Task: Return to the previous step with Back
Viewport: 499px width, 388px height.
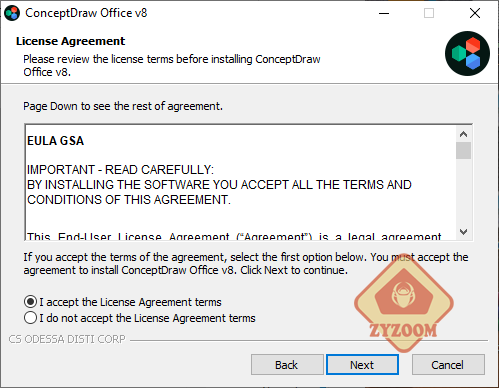Action: click(x=287, y=365)
